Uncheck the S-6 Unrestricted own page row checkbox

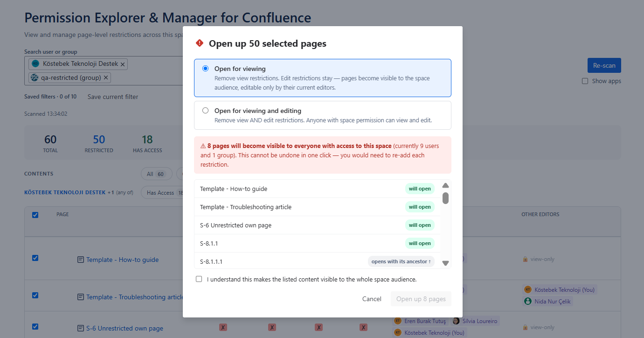click(35, 327)
